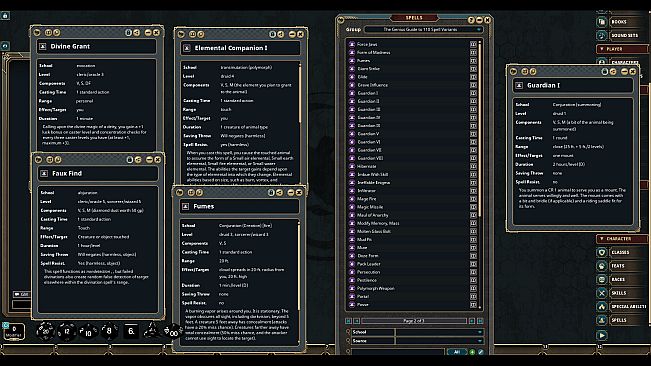This screenshot has height=366, width=651.
Task: Click the Classes shield icon
Action: click(x=602, y=252)
